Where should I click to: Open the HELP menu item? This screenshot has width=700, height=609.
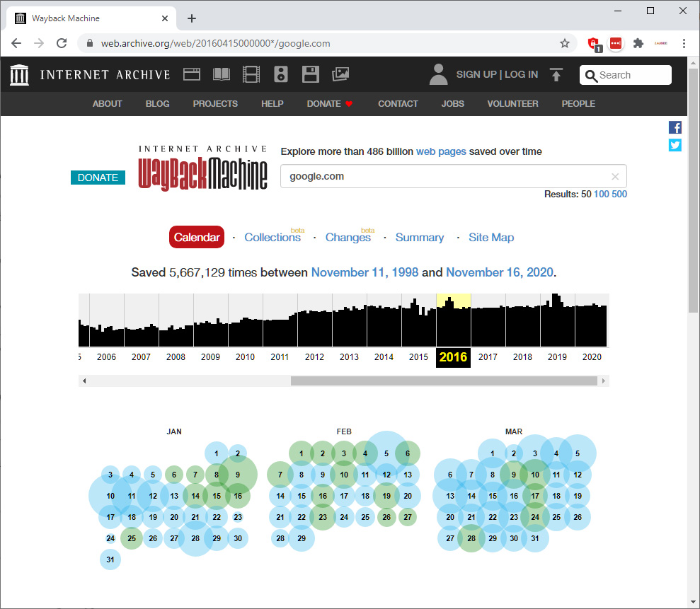272,103
